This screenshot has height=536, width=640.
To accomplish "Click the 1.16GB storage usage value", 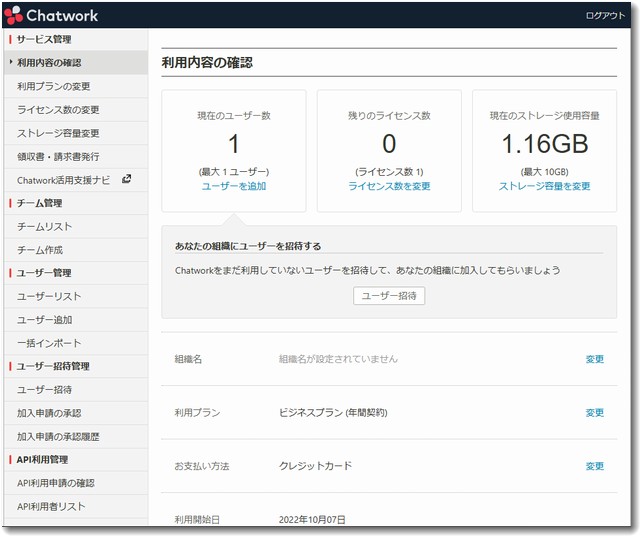I will click(x=545, y=144).
